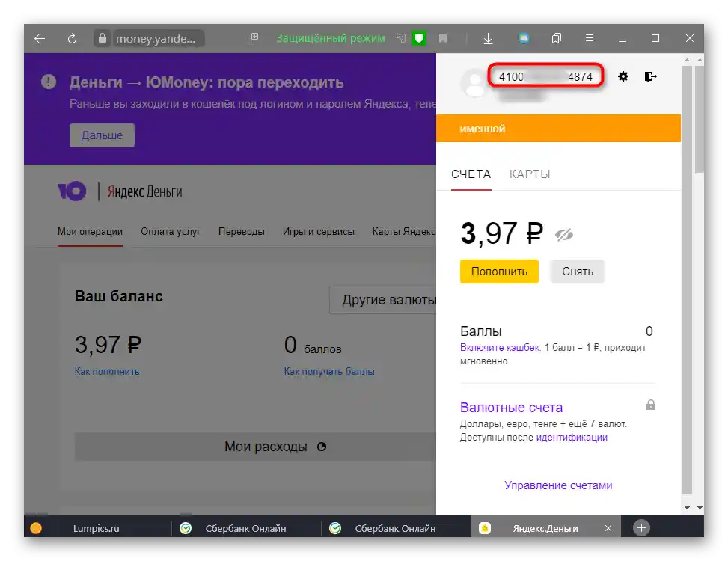Click the padlock icon in address bar
Image resolution: width=728 pixels, height=561 pixels.
coord(103,38)
